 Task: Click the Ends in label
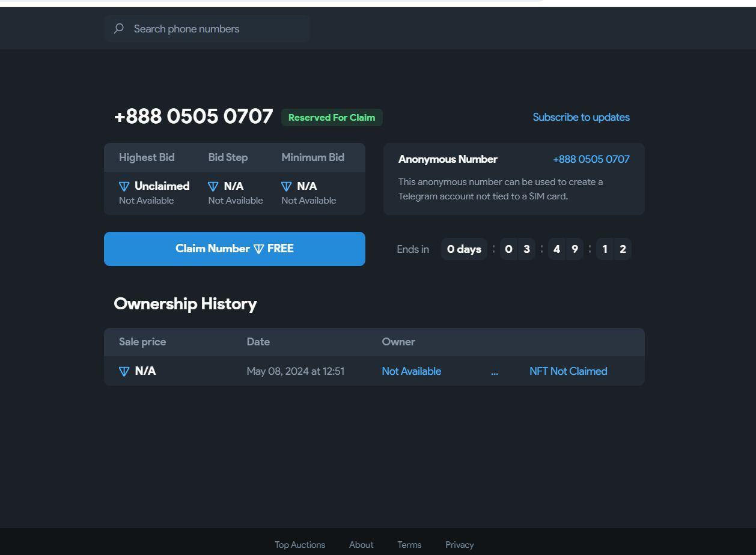(413, 249)
